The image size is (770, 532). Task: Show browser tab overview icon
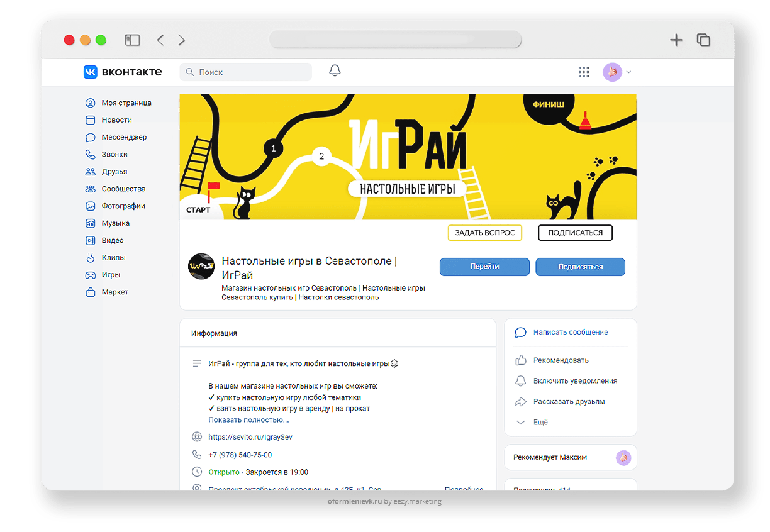click(x=703, y=40)
